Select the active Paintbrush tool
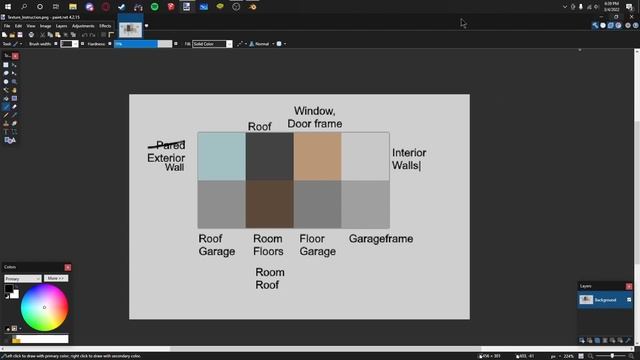640x360 pixels. (x=6, y=107)
